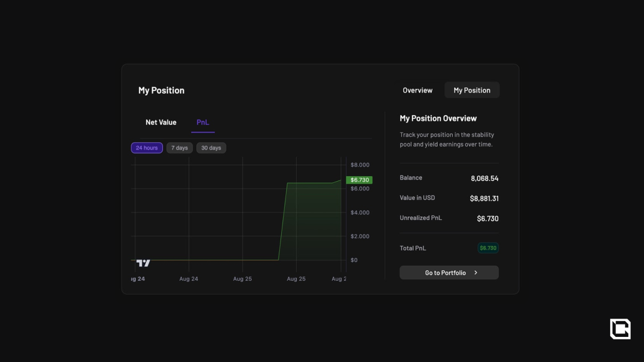Click the $8.000 y-axis label
Screen dimensions: 644x362
pyautogui.click(x=360, y=165)
